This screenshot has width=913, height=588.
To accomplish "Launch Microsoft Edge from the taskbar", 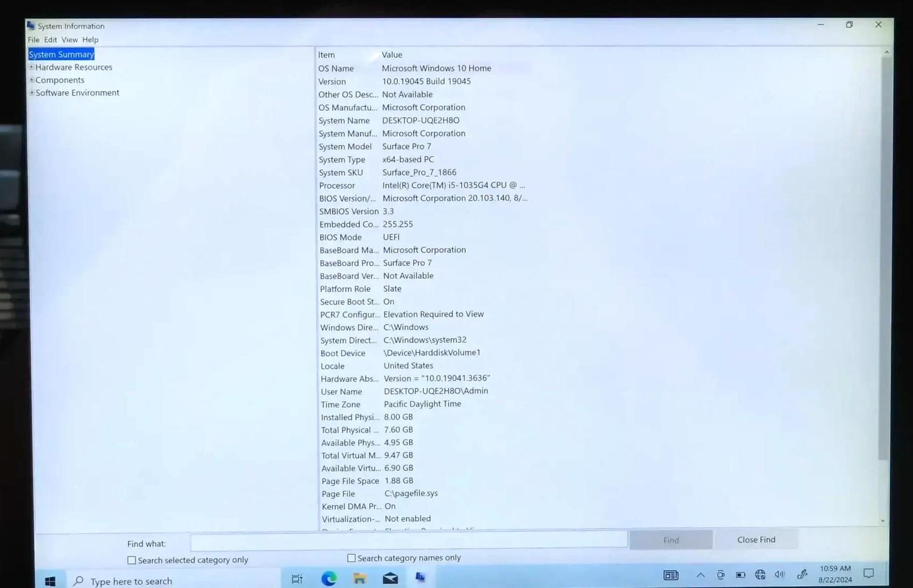I will [x=329, y=578].
